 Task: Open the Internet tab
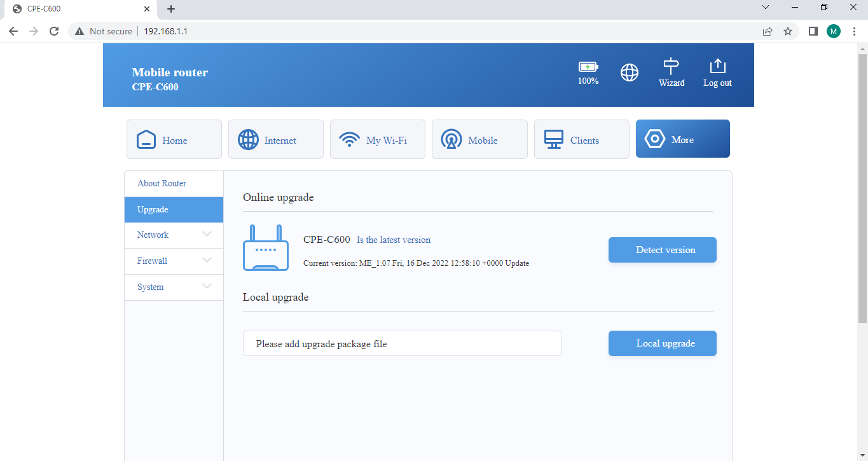point(276,139)
